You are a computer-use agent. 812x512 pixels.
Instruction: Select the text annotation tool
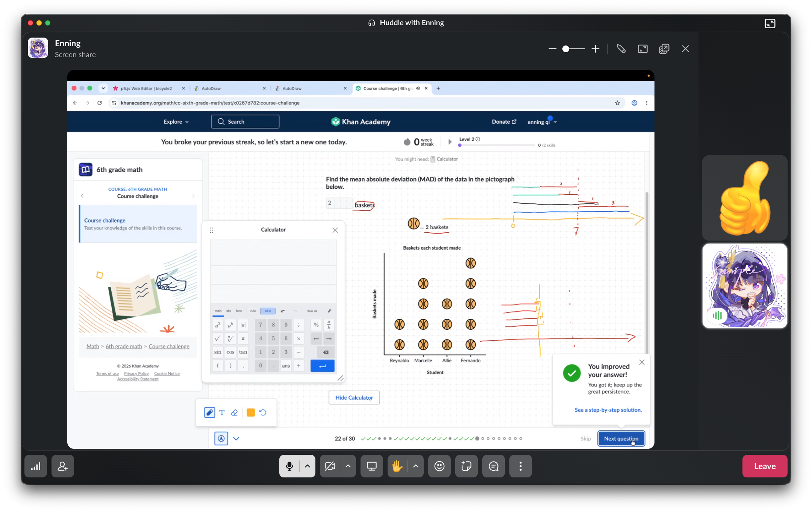pyautogui.click(x=222, y=413)
